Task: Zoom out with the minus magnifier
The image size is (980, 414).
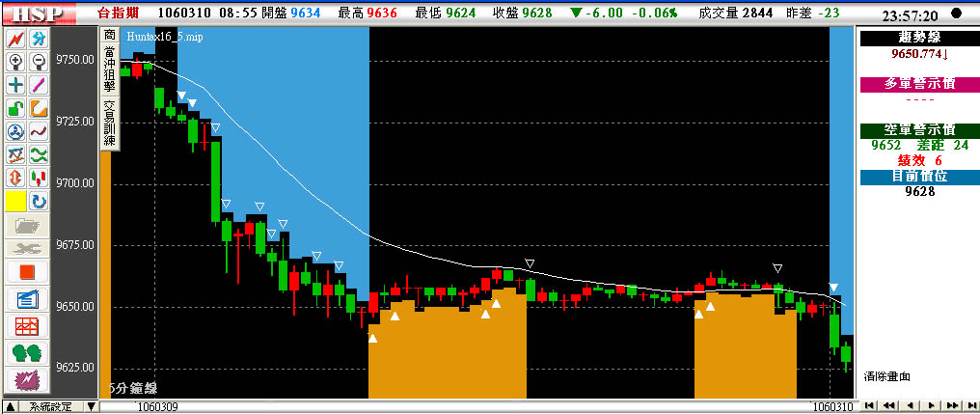Action: [x=39, y=62]
